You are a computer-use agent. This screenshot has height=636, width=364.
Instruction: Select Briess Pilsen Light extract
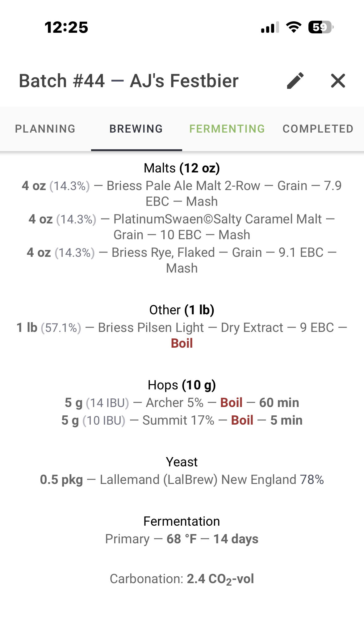tap(182, 335)
